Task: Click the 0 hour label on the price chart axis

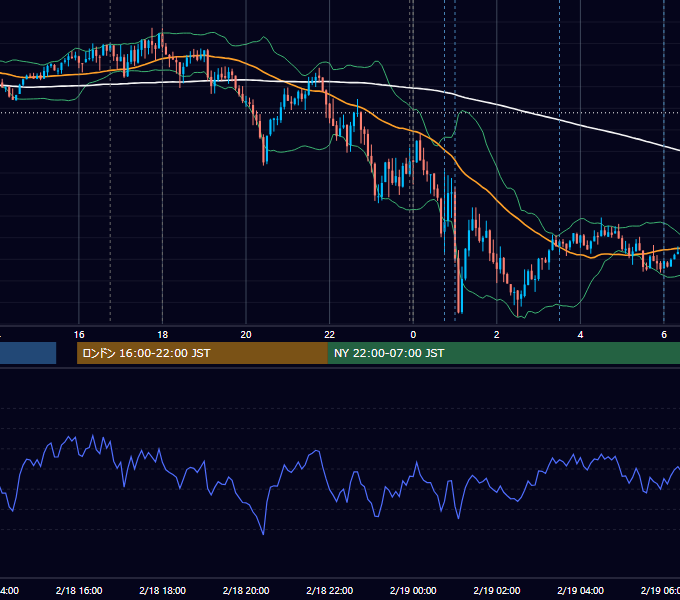Action: 413,335
